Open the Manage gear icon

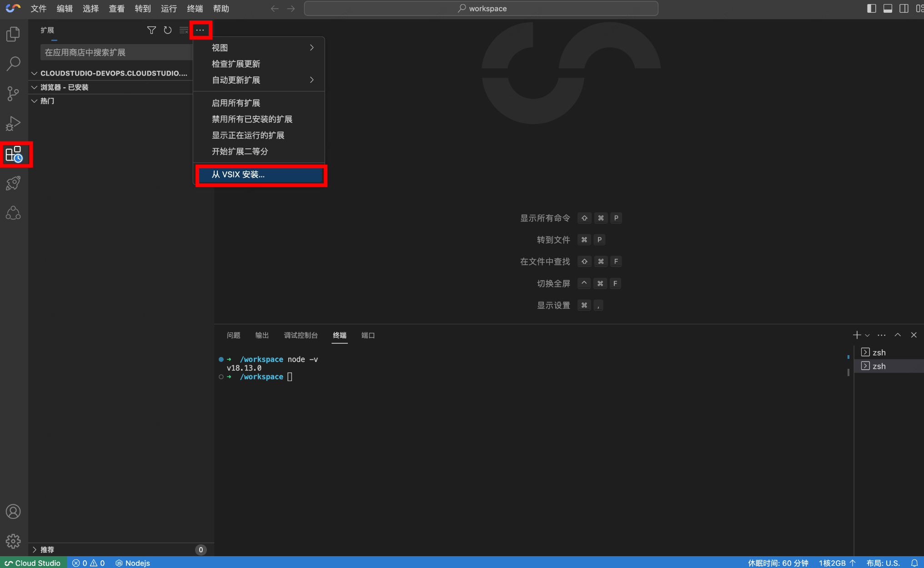tap(13, 541)
